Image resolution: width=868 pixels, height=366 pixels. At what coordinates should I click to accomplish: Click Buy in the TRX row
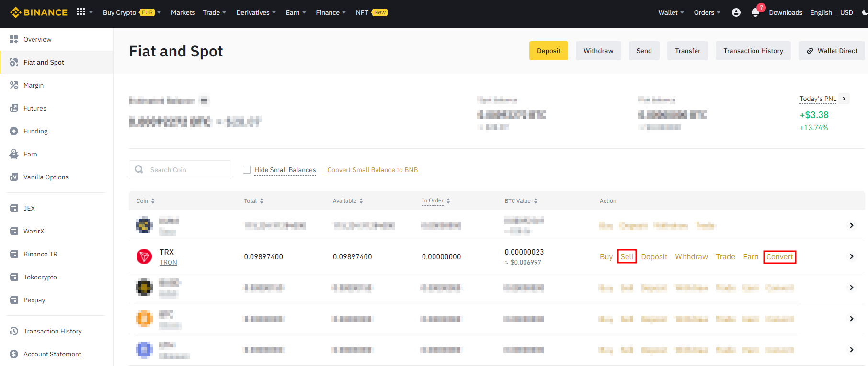coord(606,257)
